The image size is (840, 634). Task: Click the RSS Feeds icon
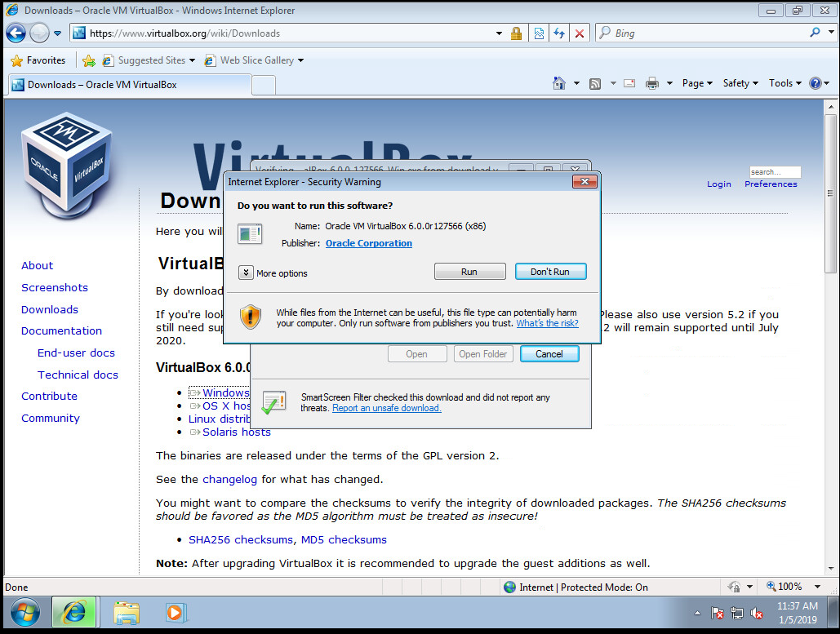click(x=594, y=83)
